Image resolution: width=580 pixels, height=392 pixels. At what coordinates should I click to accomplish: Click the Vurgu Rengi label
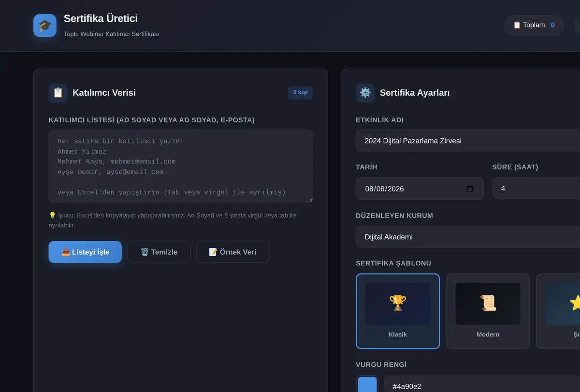click(381, 364)
